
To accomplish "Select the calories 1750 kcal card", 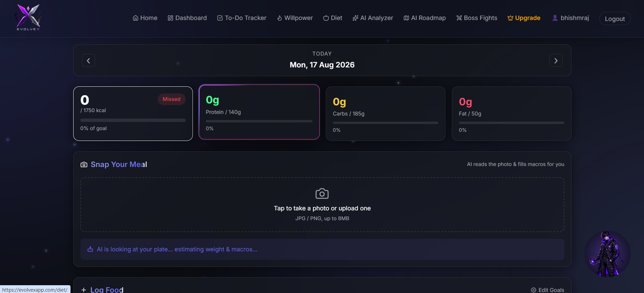I will pyautogui.click(x=133, y=113).
